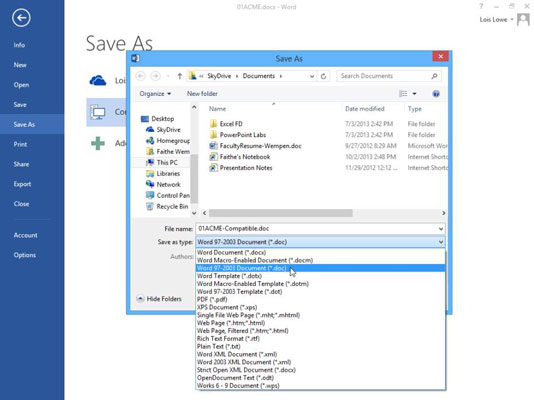Open the view options dropdown arrow

pos(414,94)
